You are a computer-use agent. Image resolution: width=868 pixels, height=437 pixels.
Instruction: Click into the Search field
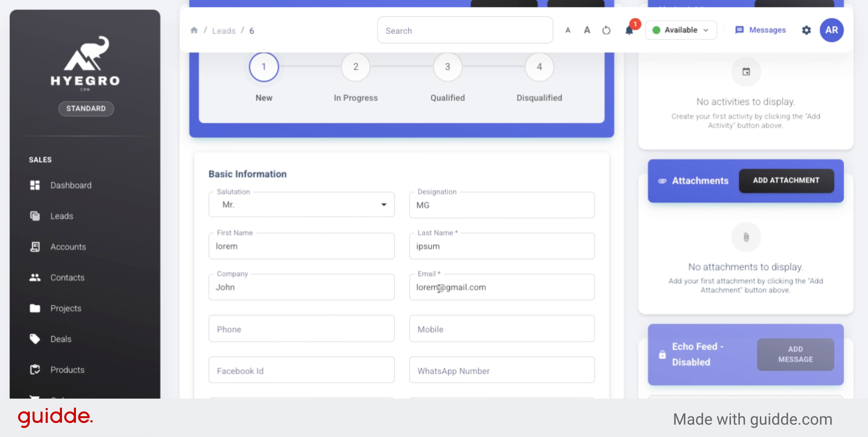(x=465, y=30)
